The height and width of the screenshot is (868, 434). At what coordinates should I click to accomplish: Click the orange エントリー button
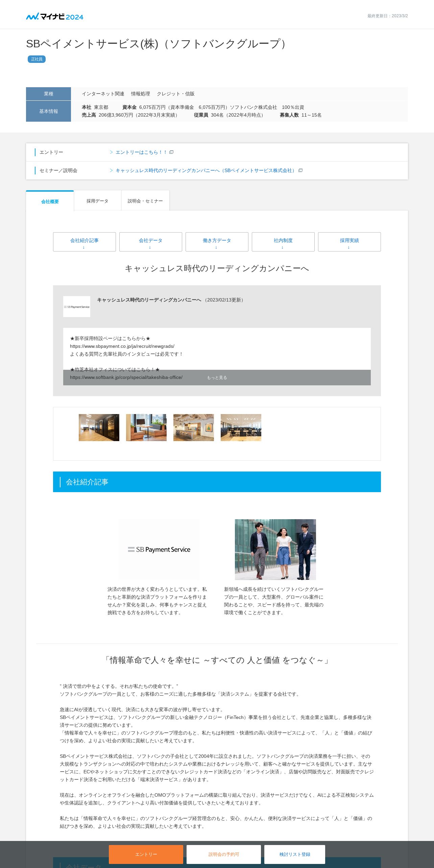[x=146, y=854]
